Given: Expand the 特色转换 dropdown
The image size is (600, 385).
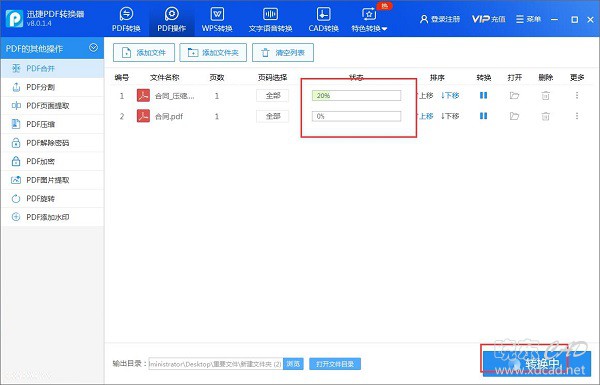Looking at the screenshot, I should 369,19.
